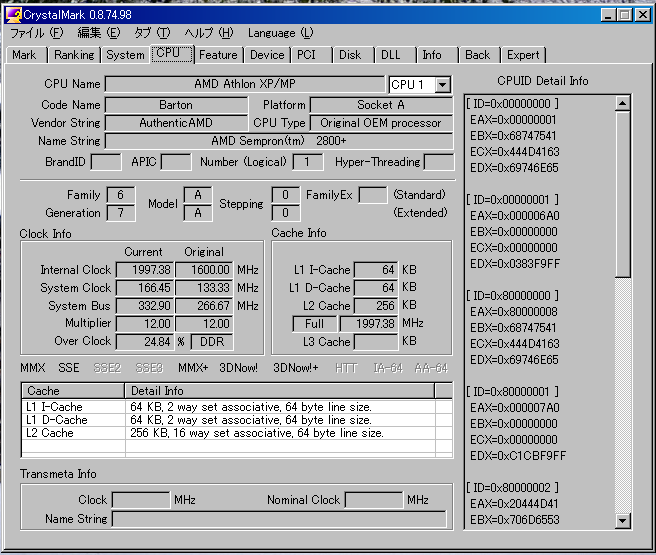Screen dimensions: 656x555
Task: Click the DDR field
Action: click(x=212, y=342)
